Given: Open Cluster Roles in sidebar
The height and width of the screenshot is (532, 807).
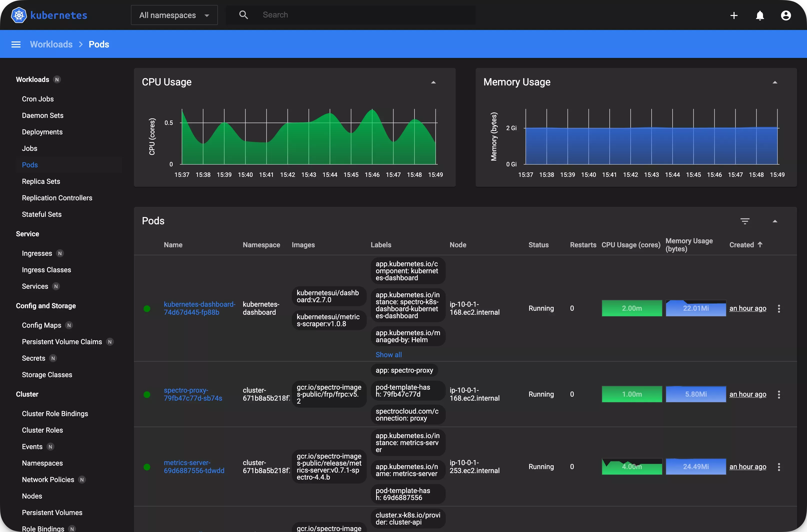Looking at the screenshot, I should tap(42, 430).
